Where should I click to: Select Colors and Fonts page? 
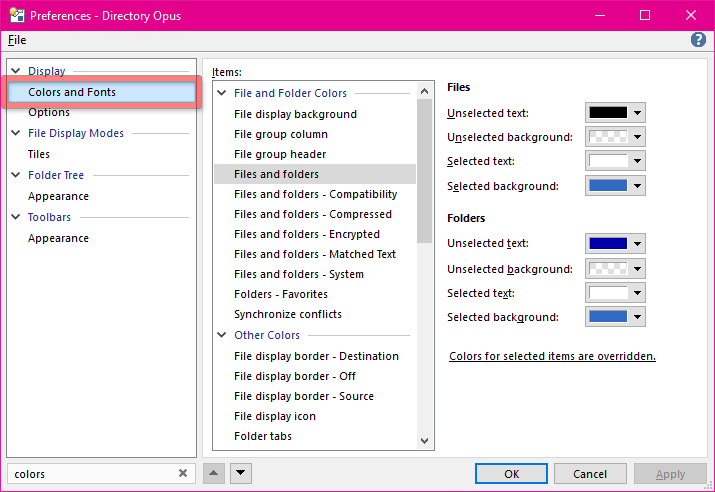coord(102,92)
